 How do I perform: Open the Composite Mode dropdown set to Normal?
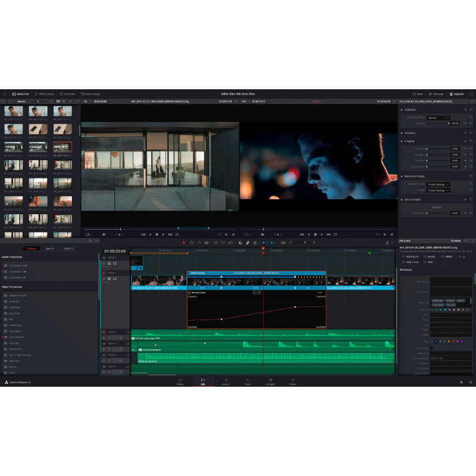click(439, 117)
